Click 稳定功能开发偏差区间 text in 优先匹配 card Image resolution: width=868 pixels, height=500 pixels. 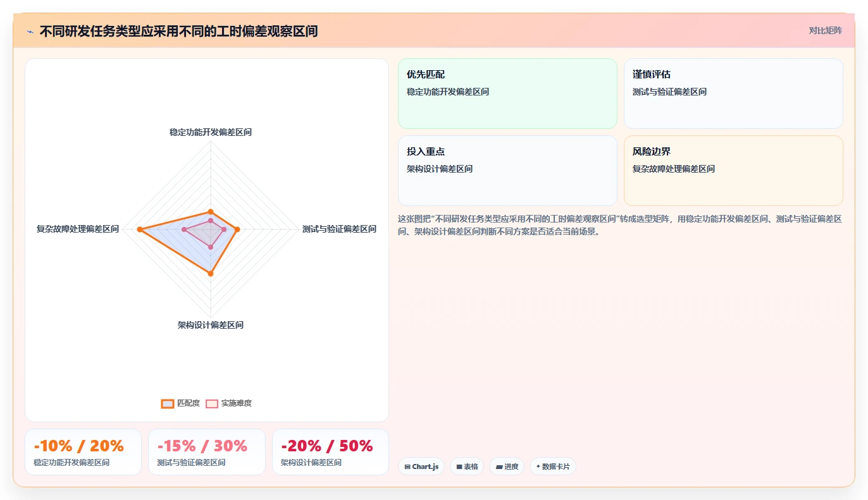pos(448,92)
